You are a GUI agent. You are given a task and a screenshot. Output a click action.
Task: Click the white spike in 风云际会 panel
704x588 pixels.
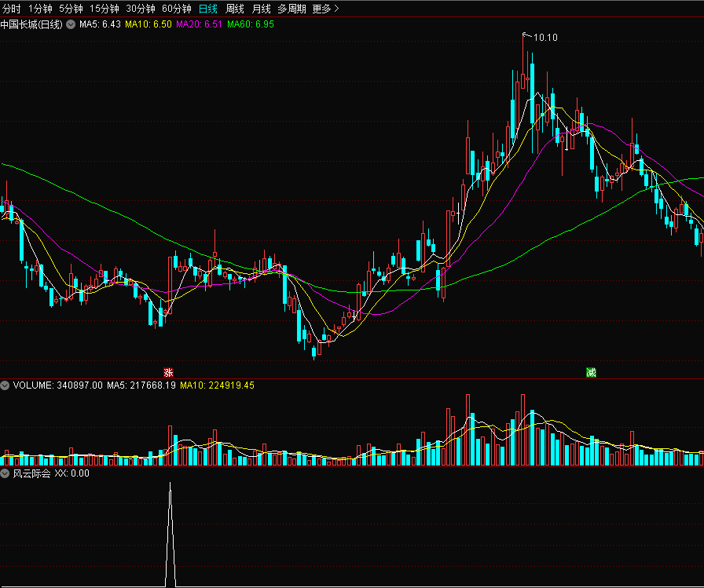click(x=170, y=534)
